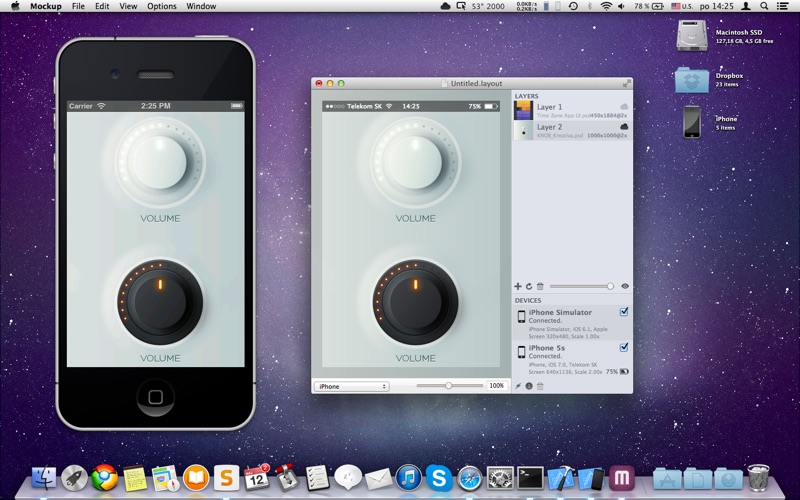Launch iOS Simulator from the Dock

pyautogui.click(x=591, y=479)
